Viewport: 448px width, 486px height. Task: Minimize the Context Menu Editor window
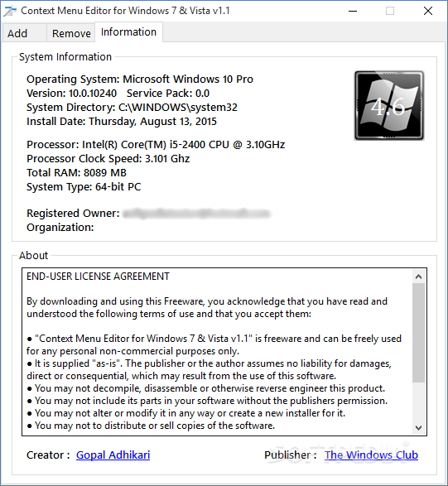coord(353,11)
